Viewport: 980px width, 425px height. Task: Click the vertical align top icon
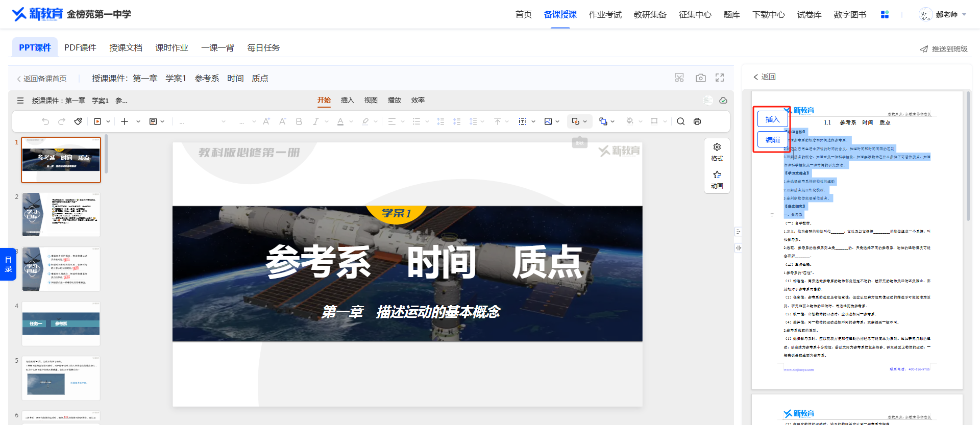pos(498,121)
